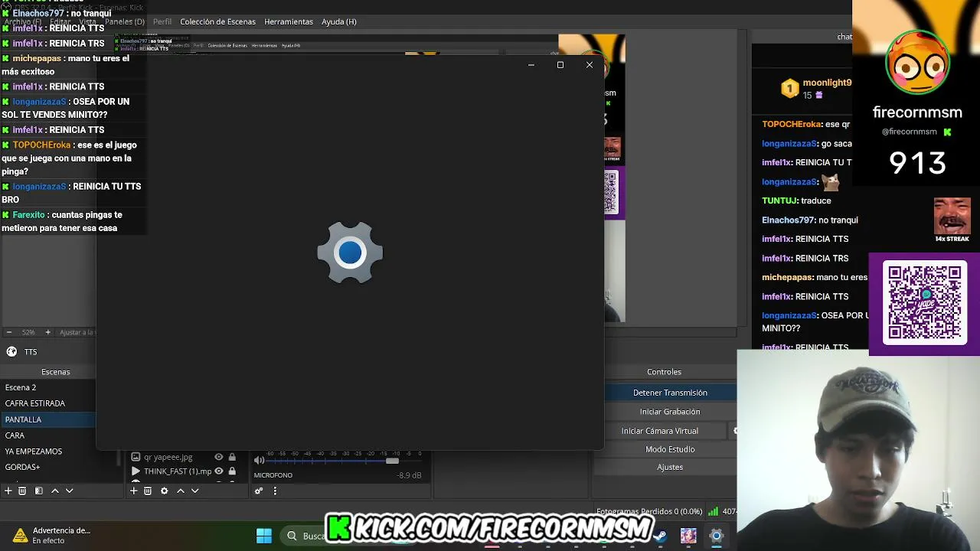The height and width of the screenshot is (551, 980).
Task: Move the selected source down
Action: [x=194, y=491]
